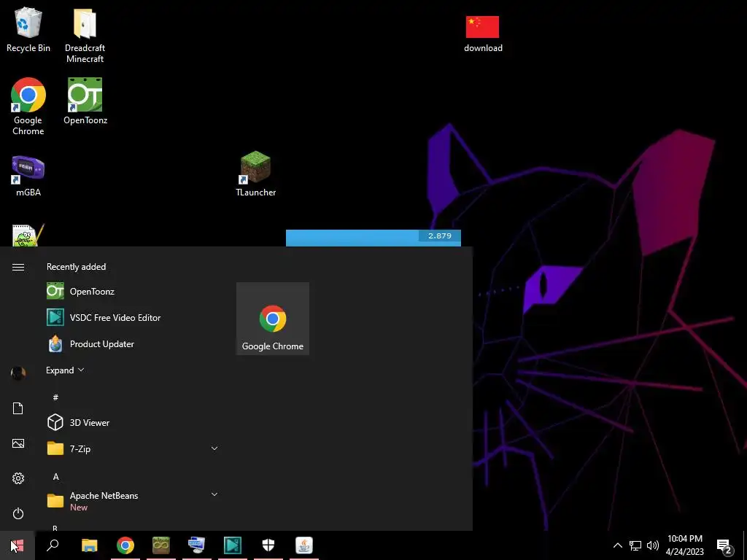
Task: Check network status icon in system tray
Action: click(635, 545)
